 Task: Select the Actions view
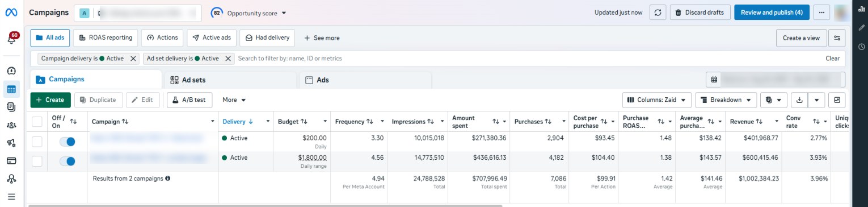coord(162,38)
